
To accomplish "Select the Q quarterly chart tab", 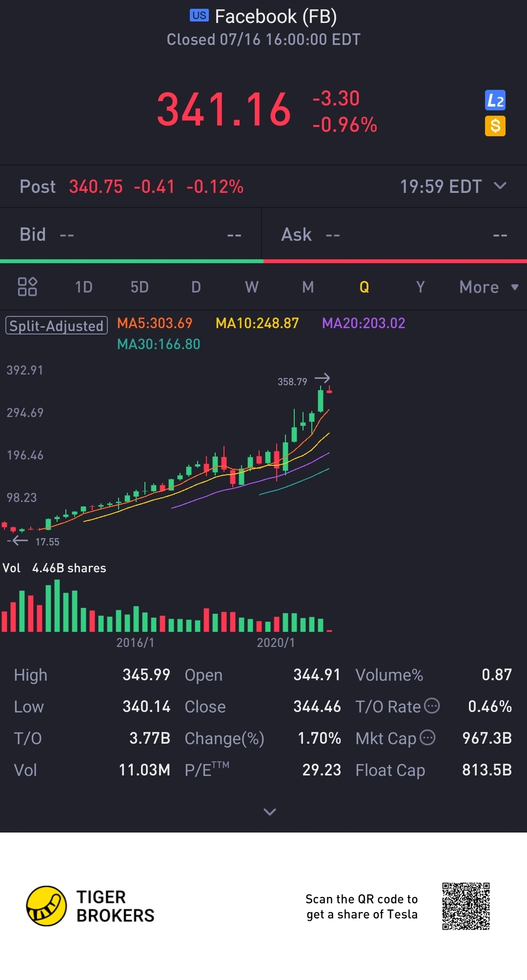I will (364, 287).
